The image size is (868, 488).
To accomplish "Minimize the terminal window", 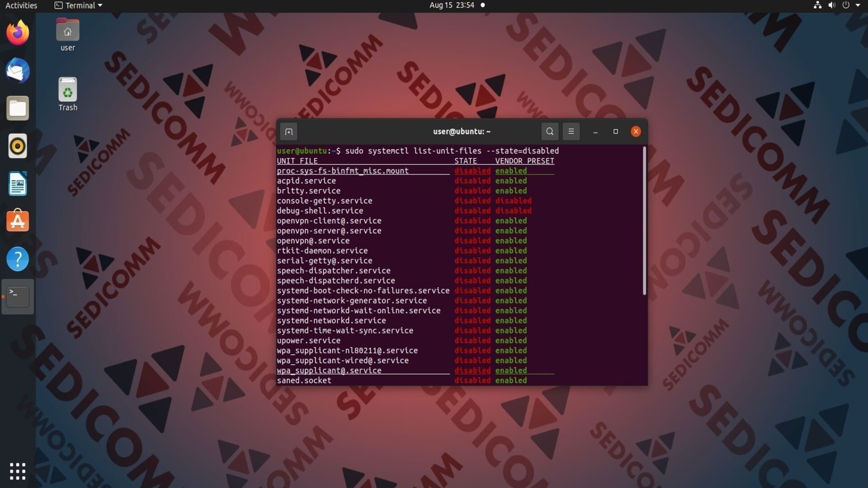I will 595,131.
